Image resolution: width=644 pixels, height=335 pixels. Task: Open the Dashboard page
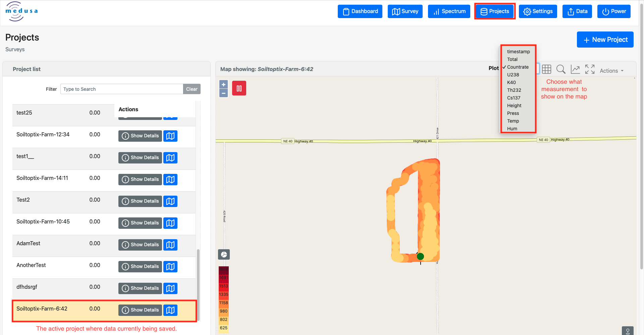[x=360, y=11]
